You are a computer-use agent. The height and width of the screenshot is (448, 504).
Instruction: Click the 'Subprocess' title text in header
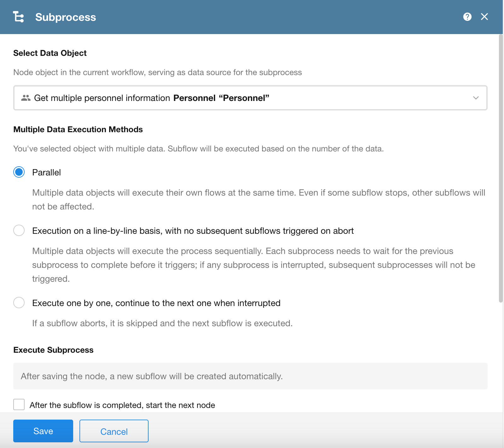click(x=66, y=17)
